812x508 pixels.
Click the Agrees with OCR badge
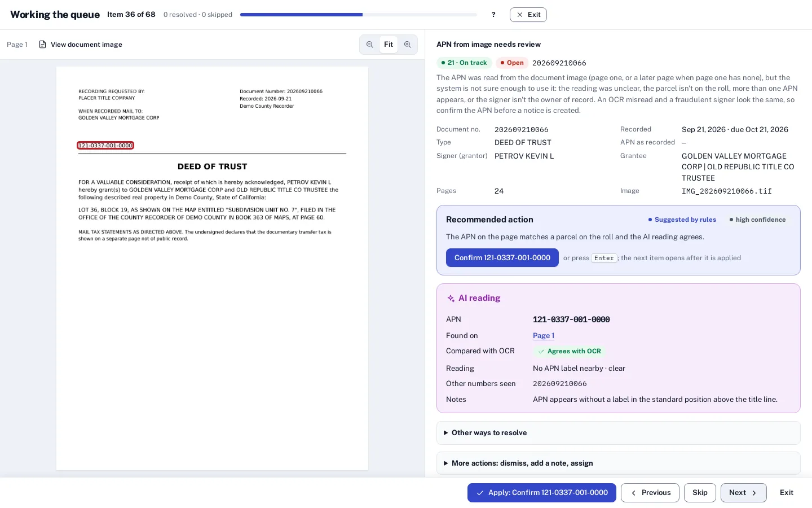point(570,351)
